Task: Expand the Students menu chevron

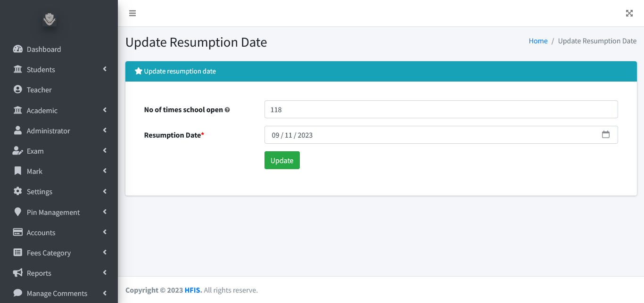Action: tap(105, 69)
